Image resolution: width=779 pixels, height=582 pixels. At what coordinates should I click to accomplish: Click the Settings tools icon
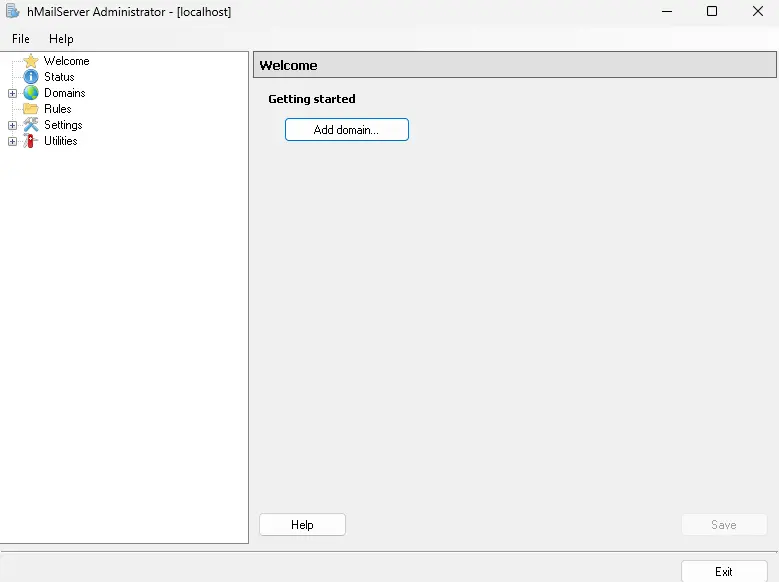[31, 125]
